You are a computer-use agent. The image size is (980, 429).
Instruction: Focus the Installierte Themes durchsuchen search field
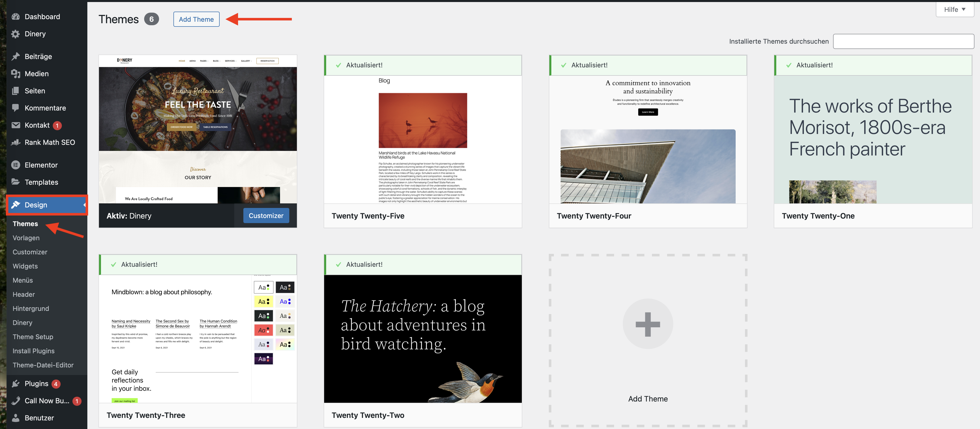pos(904,41)
